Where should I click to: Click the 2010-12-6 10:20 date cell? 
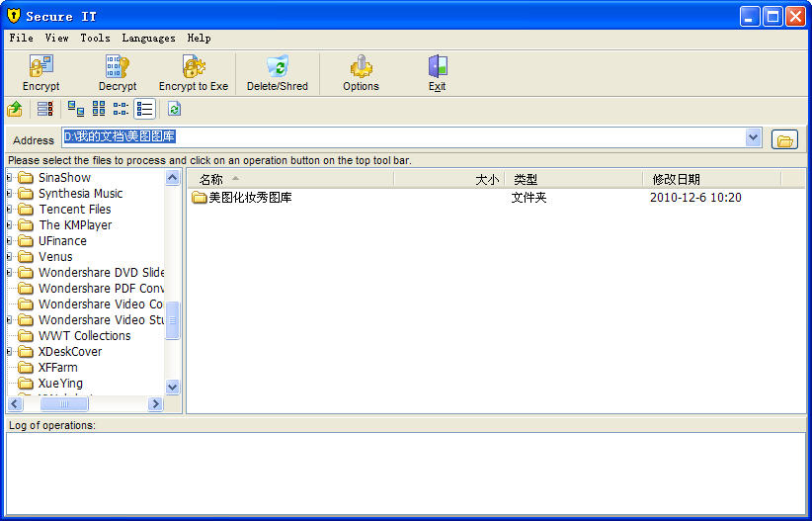pos(695,198)
